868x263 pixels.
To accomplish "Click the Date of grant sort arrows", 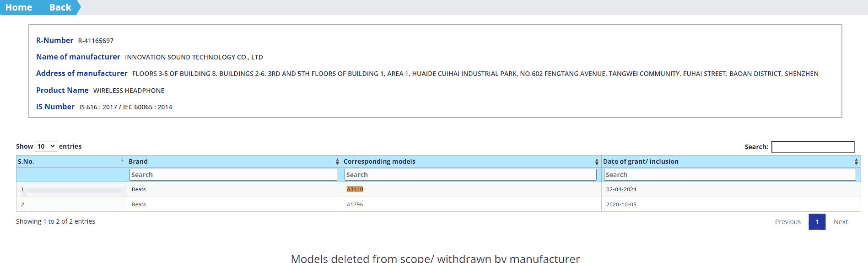I will pyautogui.click(x=856, y=161).
